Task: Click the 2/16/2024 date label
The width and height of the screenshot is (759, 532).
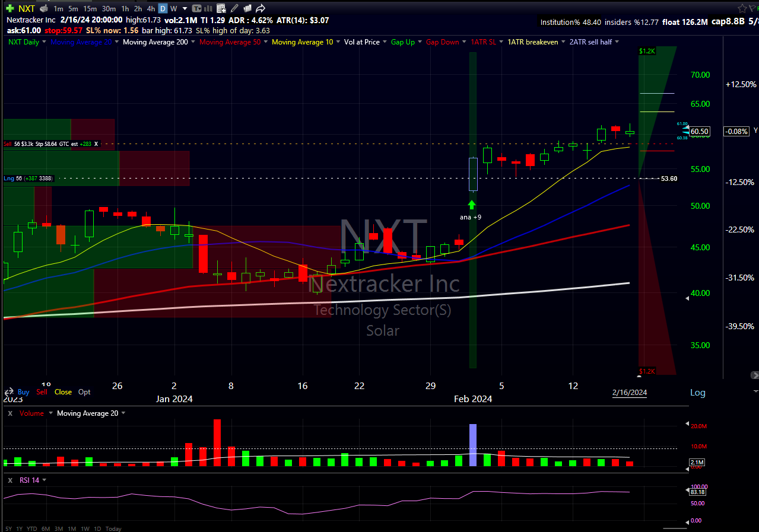Action: coord(630,393)
